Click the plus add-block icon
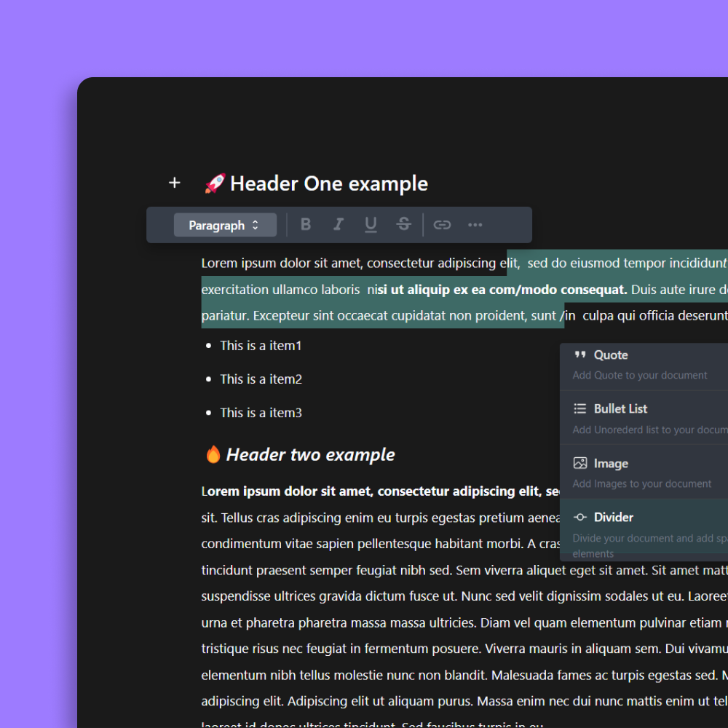Screen dimensions: 728x728 pyautogui.click(x=174, y=183)
